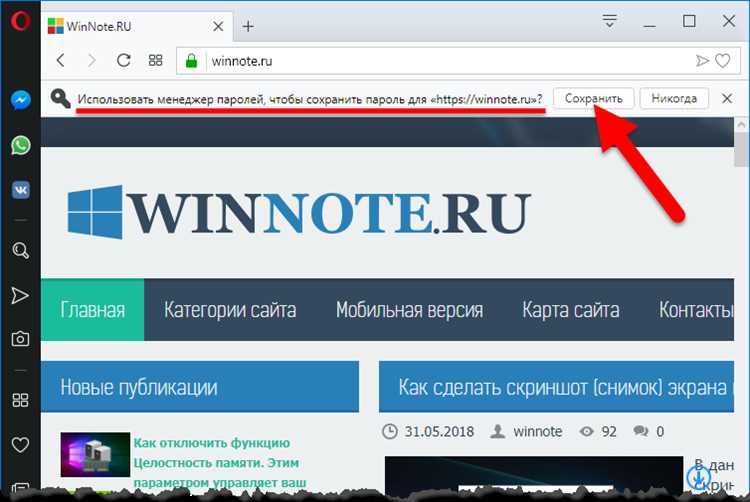The height and width of the screenshot is (502, 750).
Task: Open the Opera main menu logo
Action: pyautogui.click(x=21, y=21)
